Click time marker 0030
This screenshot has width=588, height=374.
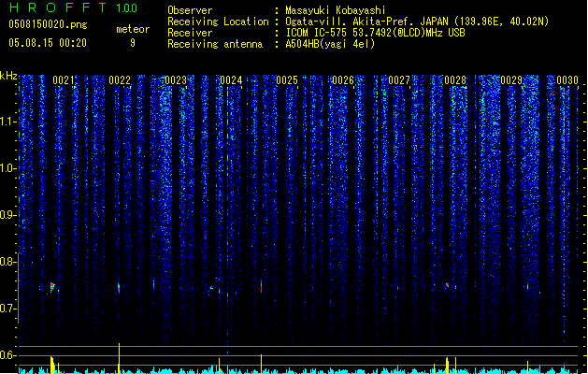(567, 80)
